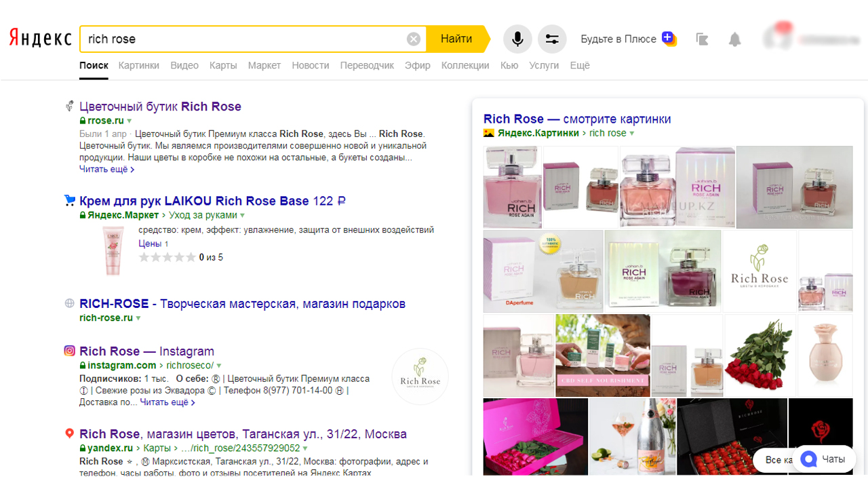Expand Читать ещё in the Instagram snippet
The image size is (868, 504).
click(167, 402)
